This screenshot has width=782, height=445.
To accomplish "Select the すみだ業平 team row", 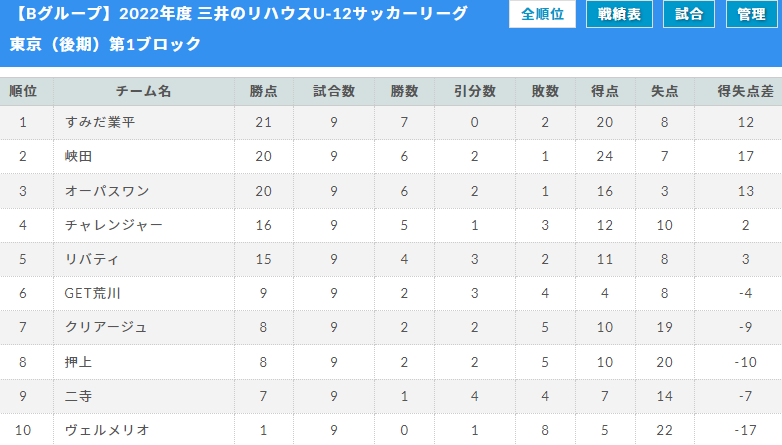I will tap(391, 122).
